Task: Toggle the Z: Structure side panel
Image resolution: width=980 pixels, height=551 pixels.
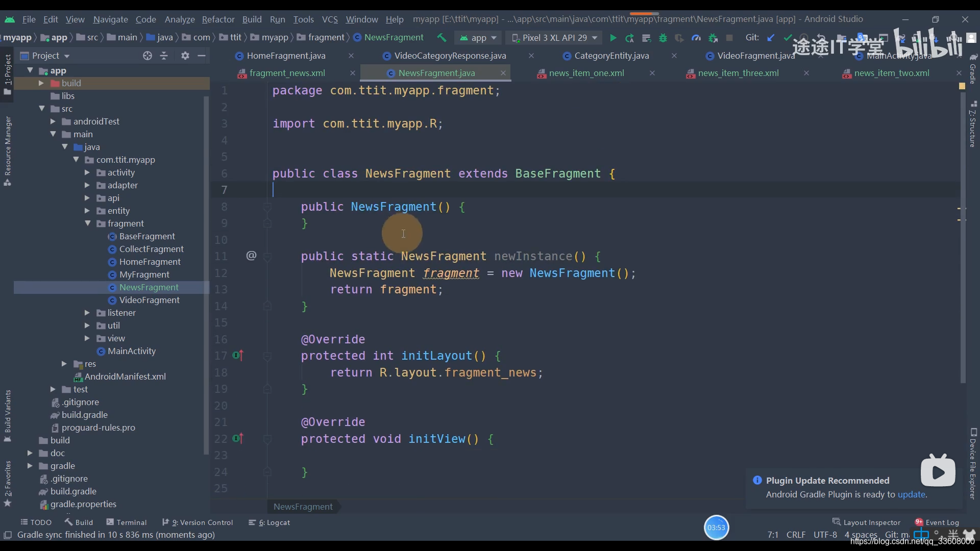Action: tap(973, 124)
